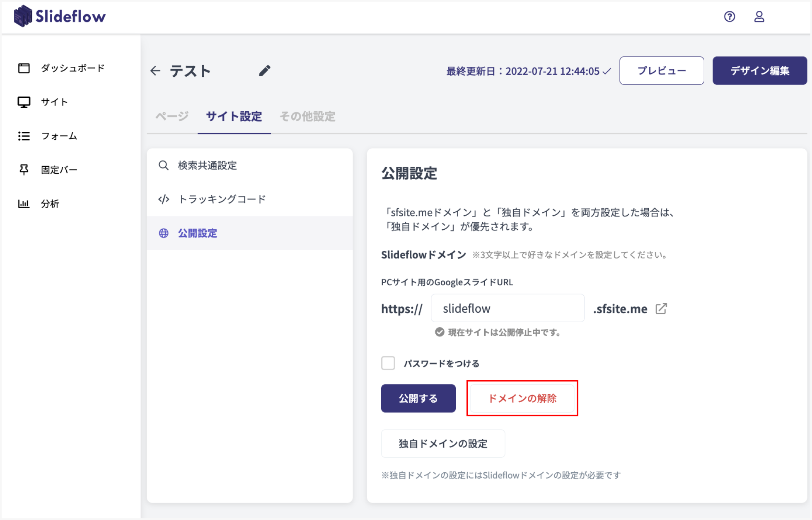Click the デザイン編集 button
This screenshot has height=520, width=812.
[x=760, y=70]
